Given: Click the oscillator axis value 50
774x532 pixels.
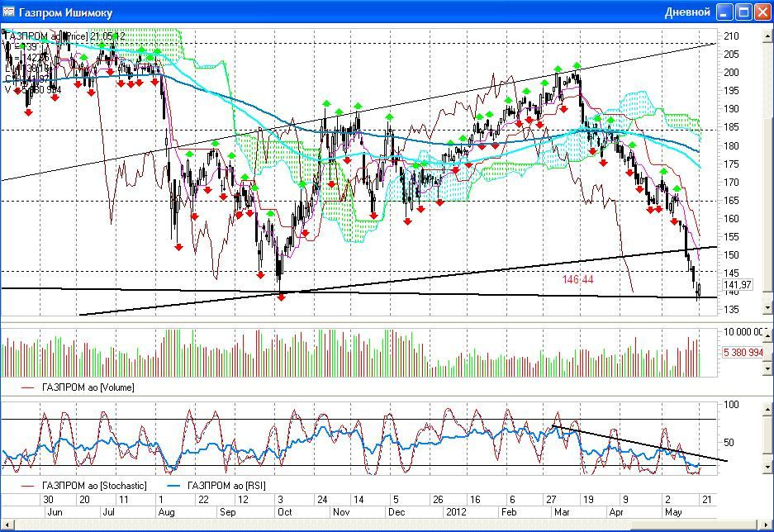Looking at the screenshot, I should coord(729,442).
